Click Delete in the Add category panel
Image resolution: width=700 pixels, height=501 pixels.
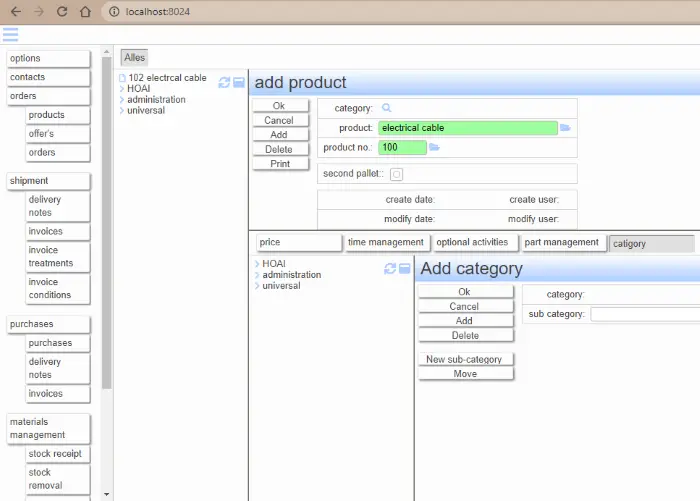pos(466,335)
